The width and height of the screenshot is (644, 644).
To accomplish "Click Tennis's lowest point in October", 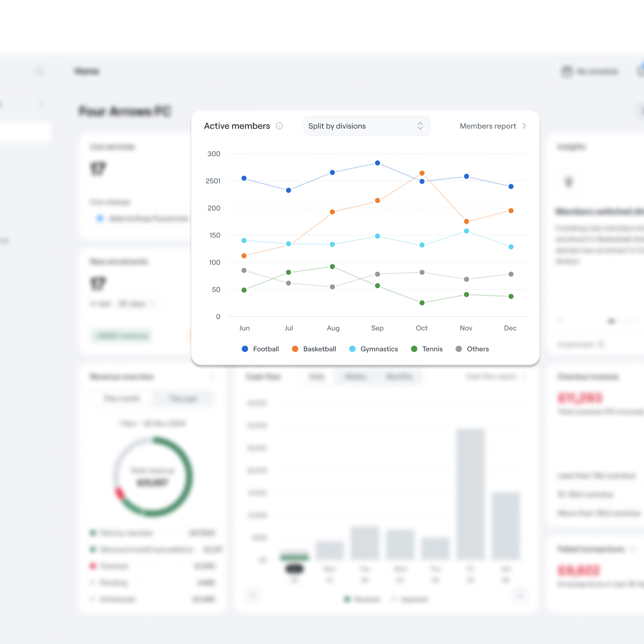I will pos(422,303).
